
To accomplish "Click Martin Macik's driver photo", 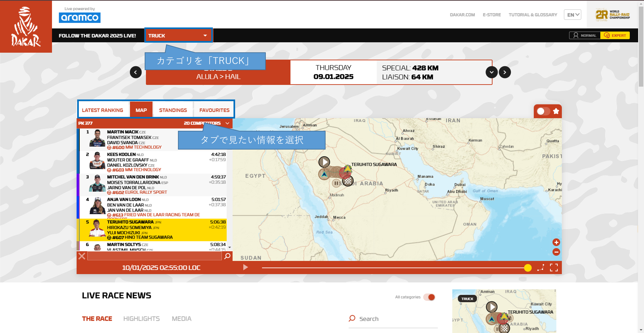I will tap(97, 138).
